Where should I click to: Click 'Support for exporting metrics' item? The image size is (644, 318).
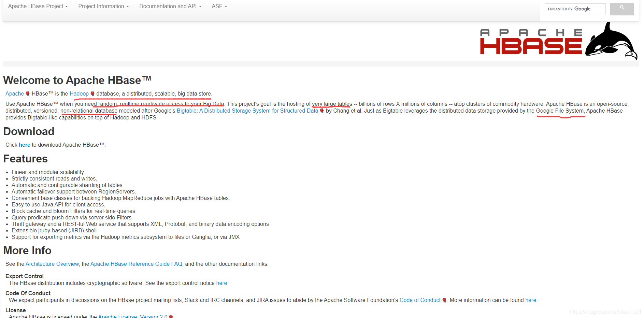coord(126,237)
